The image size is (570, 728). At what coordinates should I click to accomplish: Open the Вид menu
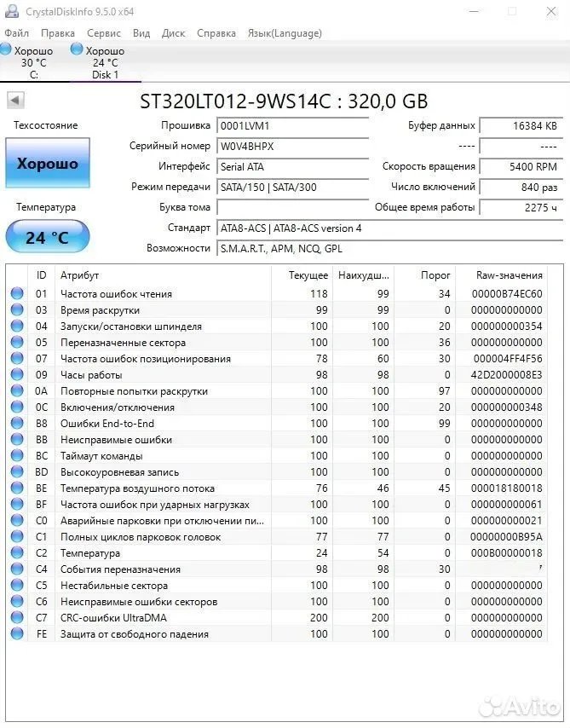tap(141, 33)
